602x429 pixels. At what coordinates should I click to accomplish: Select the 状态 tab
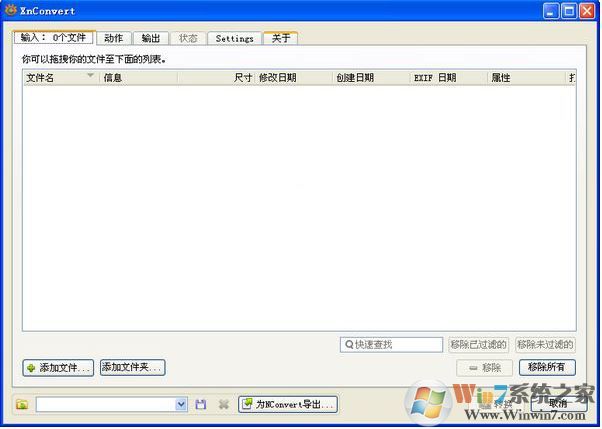click(x=188, y=38)
